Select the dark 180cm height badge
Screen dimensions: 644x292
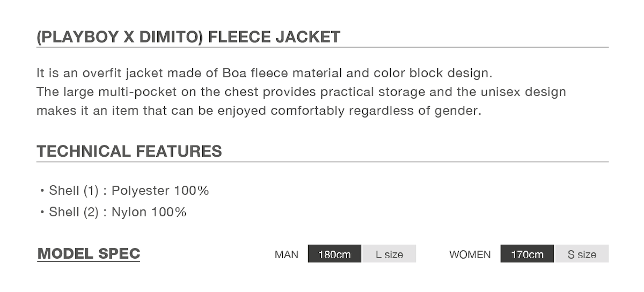(335, 254)
